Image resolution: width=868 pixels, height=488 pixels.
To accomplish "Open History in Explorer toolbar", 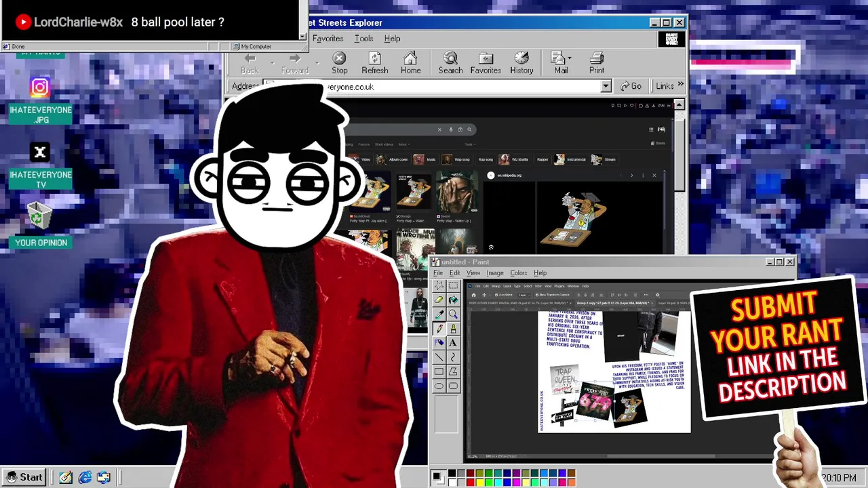I will pyautogui.click(x=521, y=63).
